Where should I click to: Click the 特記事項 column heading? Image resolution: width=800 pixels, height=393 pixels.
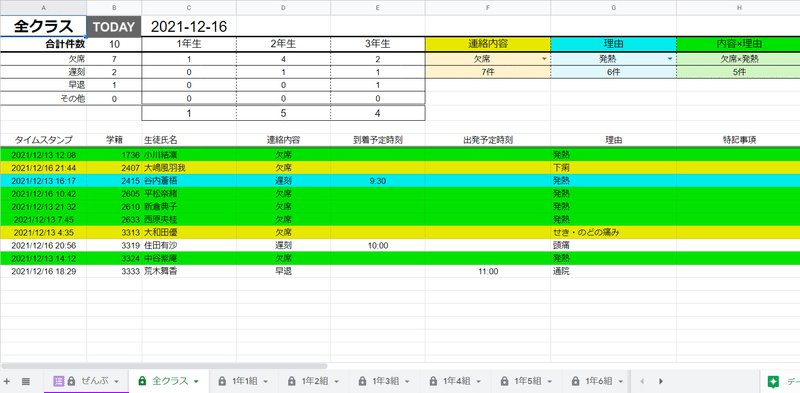(x=738, y=140)
